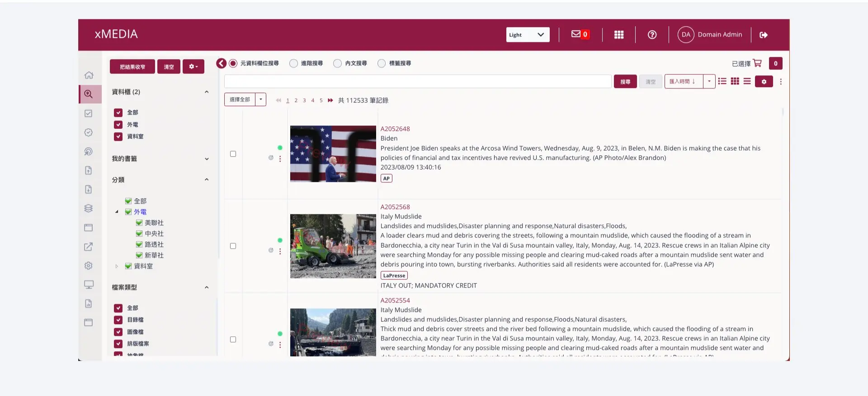
Task: Open the selected items shopping cart
Action: (x=757, y=63)
